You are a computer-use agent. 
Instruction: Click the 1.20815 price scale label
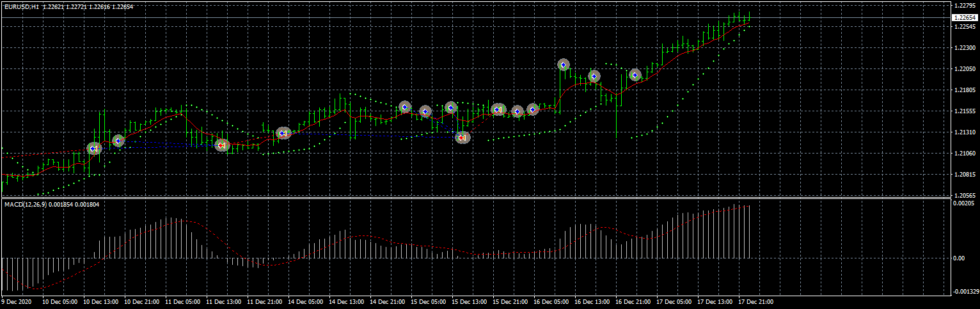click(x=963, y=175)
